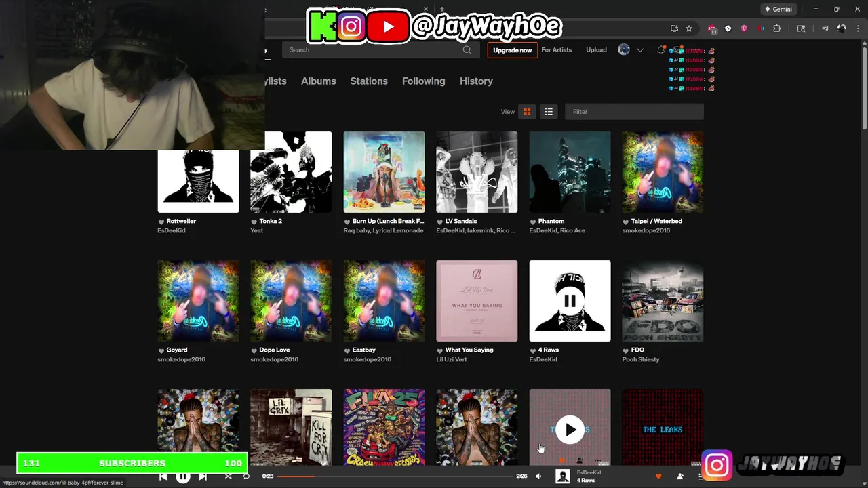The width and height of the screenshot is (868, 488).
Task: Click the heart beside Rottweiler title
Action: pyautogui.click(x=161, y=222)
